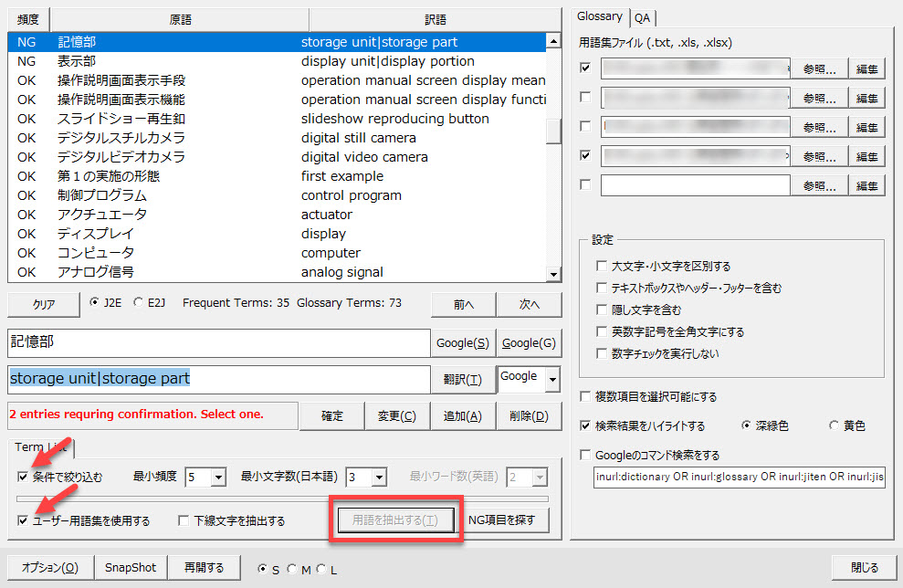
Task: Choose 黄色 highlight color option
Action: tap(835, 425)
